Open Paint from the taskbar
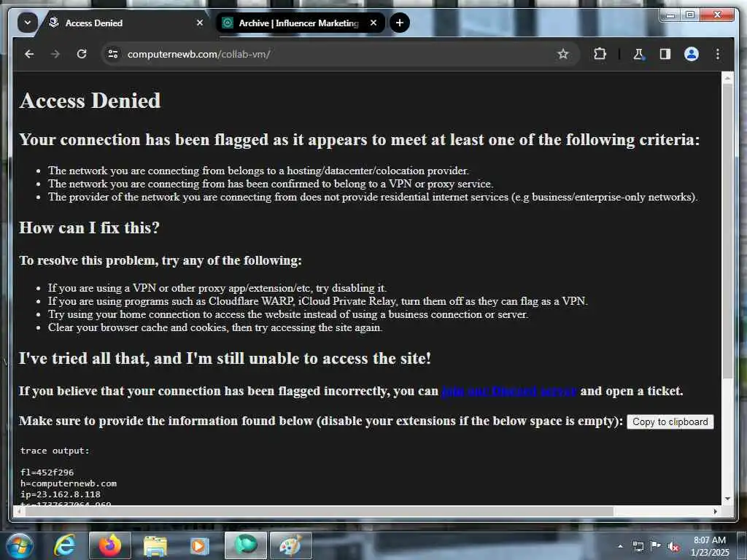 click(x=290, y=545)
